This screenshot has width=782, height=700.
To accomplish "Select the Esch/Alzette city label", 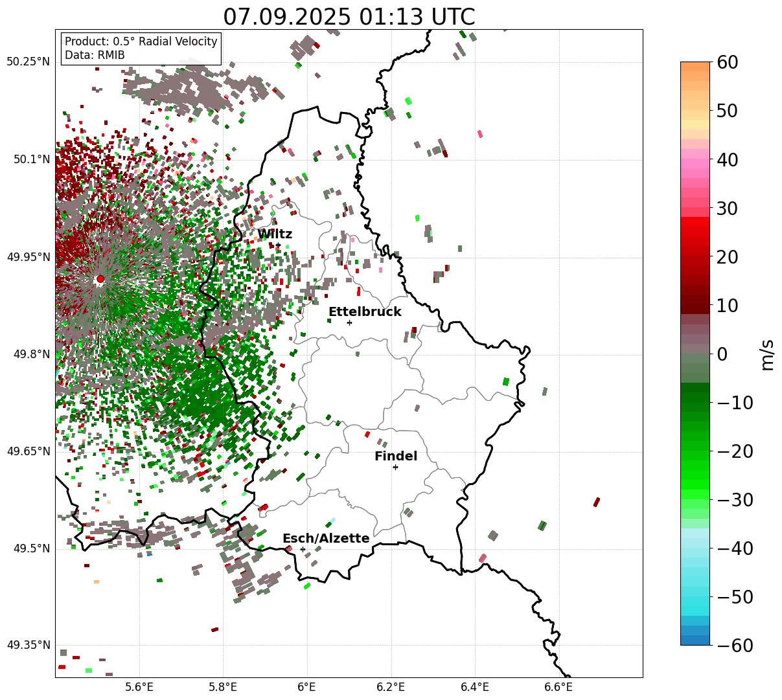I will [326, 539].
